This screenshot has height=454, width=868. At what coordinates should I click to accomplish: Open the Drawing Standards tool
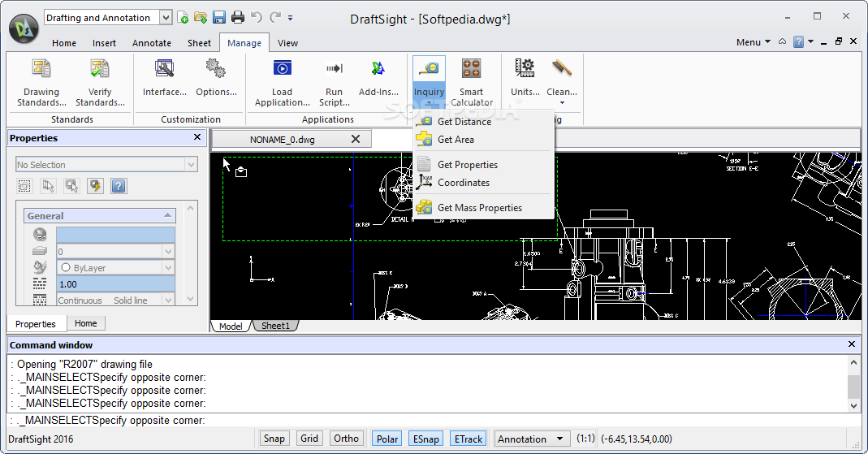[x=41, y=82]
